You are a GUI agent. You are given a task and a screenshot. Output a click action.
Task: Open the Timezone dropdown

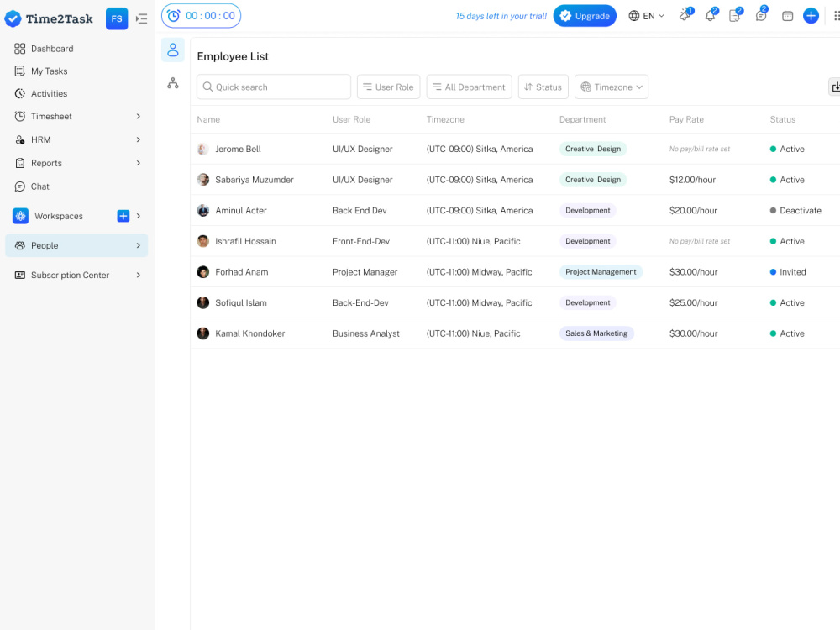pos(612,87)
